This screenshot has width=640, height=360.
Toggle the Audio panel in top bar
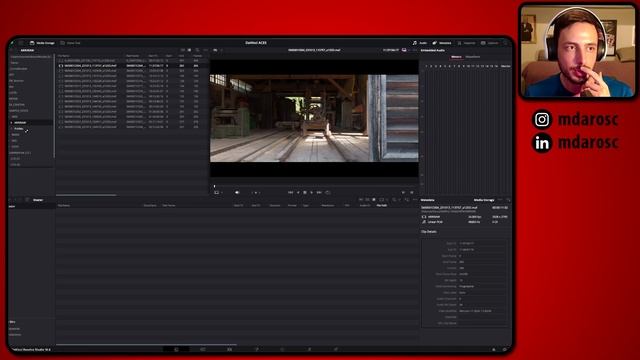420,43
